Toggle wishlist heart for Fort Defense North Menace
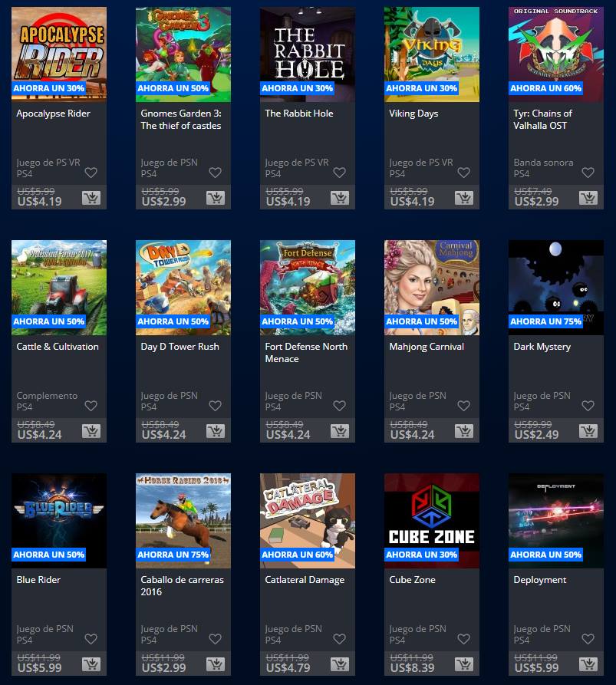This screenshot has height=685, width=616. (x=340, y=406)
